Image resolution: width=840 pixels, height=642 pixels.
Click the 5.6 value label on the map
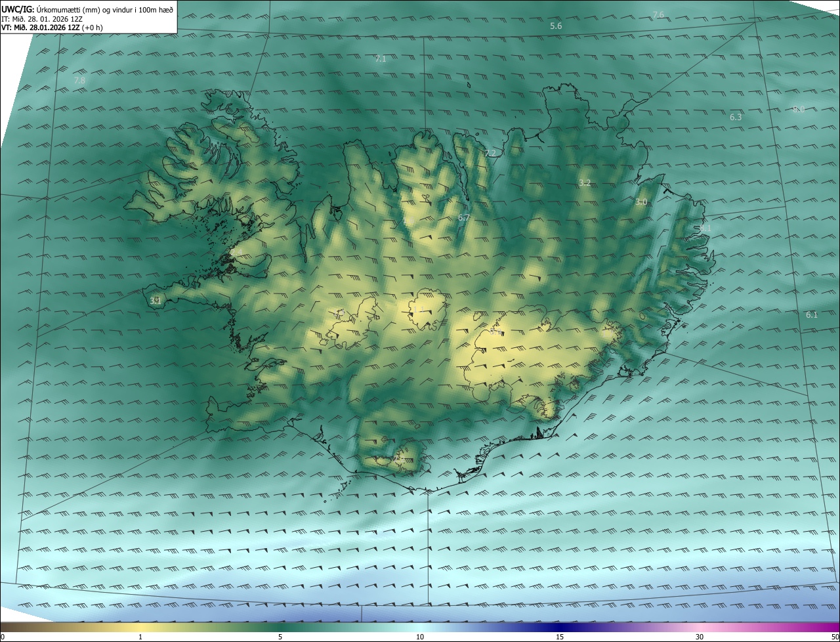(x=556, y=26)
